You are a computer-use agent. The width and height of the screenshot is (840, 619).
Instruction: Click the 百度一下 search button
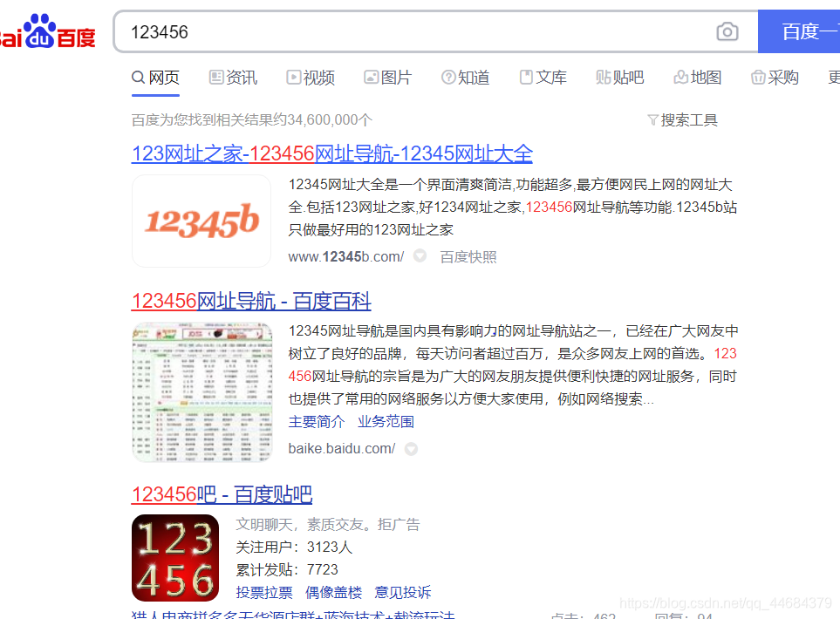tap(799, 31)
